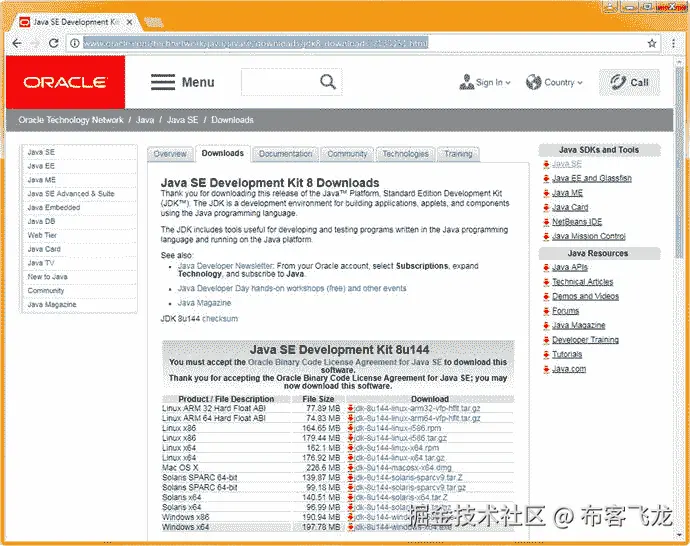View site information icon in address bar
The height and width of the screenshot is (546, 690).
[x=75, y=43]
